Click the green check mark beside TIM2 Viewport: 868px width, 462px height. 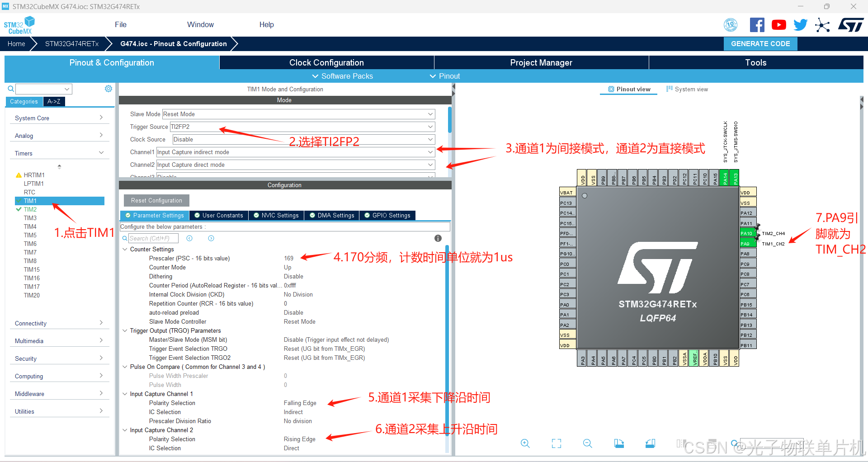coord(19,209)
